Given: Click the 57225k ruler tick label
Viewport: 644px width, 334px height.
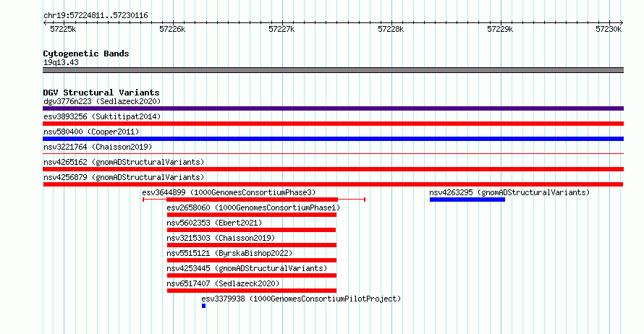Looking at the screenshot, I should [x=63, y=29].
